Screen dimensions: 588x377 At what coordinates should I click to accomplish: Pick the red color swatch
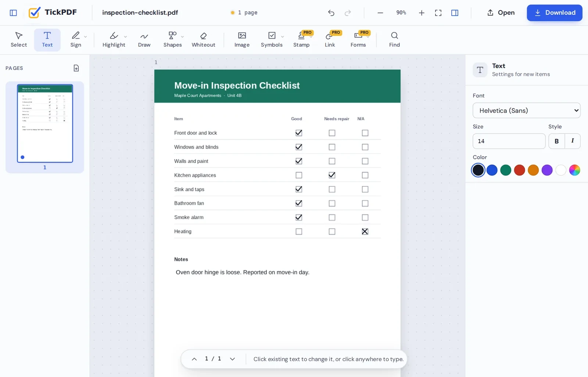coord(519,170)
